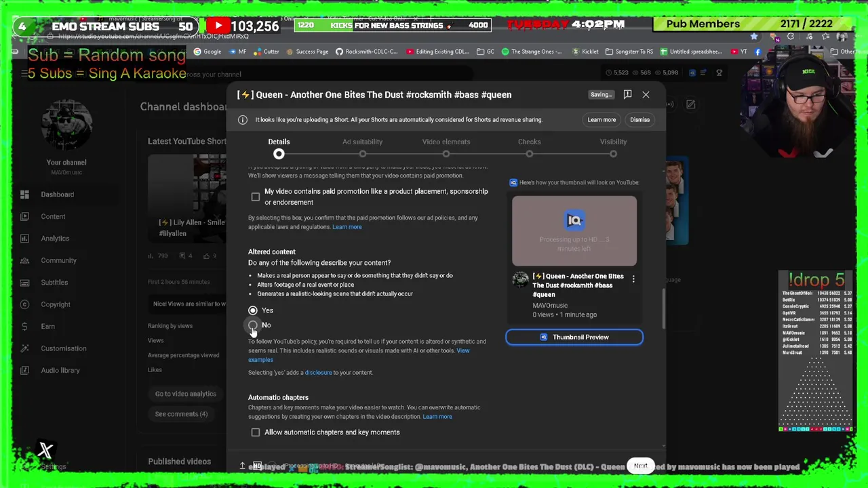Open Learn more link under Automatic chapters
Screen dimensions: 868x488
pyautogui.click(x=437, y=417)
